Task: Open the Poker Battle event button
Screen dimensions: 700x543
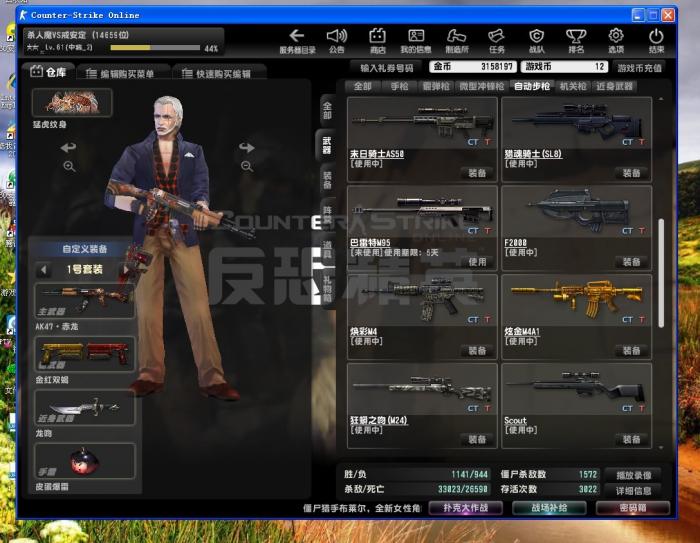Action: click(466, 508)
